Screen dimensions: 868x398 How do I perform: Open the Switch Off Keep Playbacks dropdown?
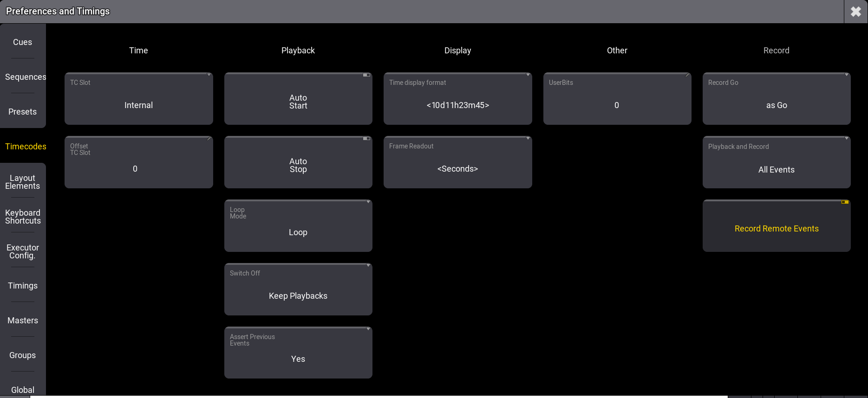298,289
